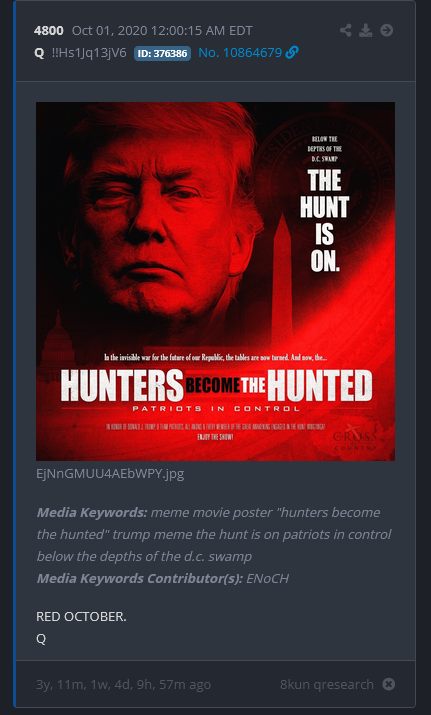Click the Q author name in header
The image size is (431, 715).
point(39,53)
